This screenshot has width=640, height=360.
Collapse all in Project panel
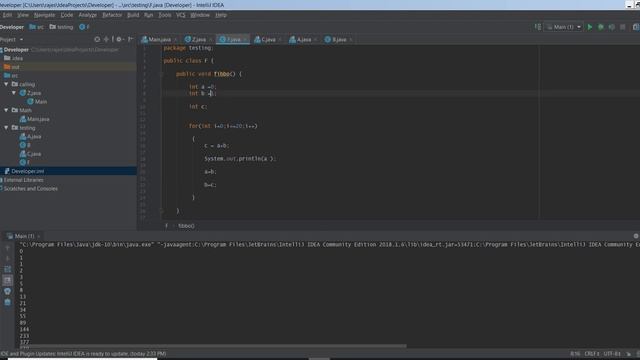click(107, 39)
